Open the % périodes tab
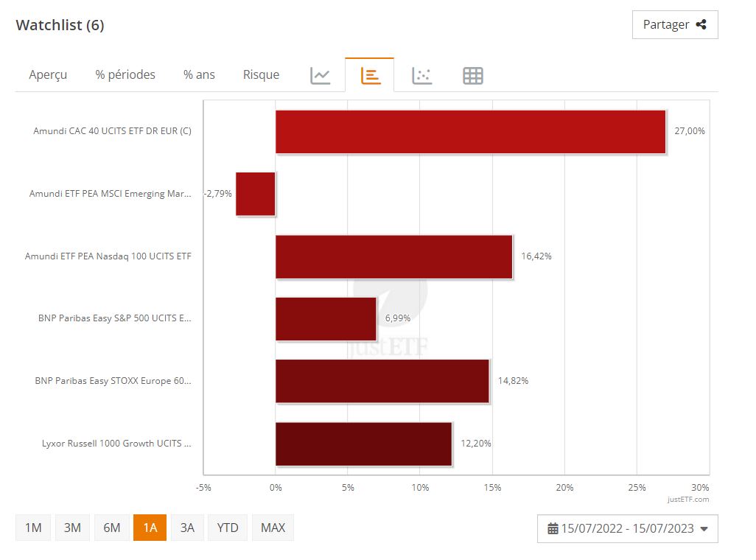The height and width of the screenshot is (560, 756). (x=125, y=74)
